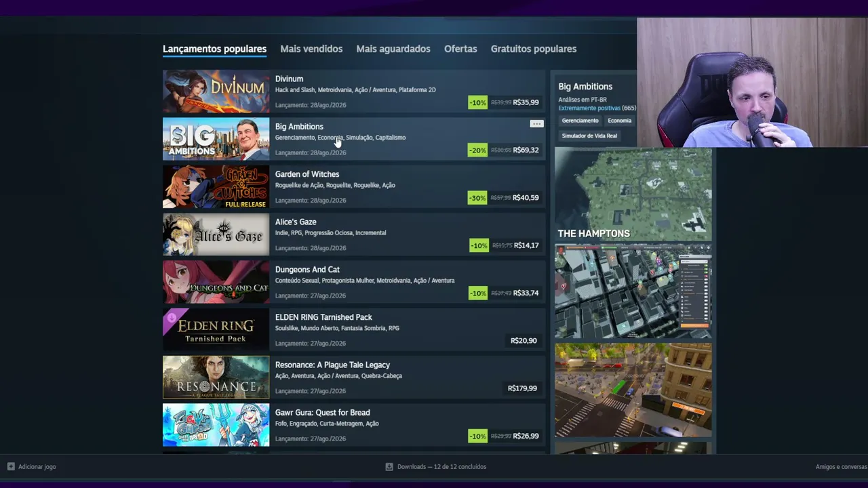This screenshot has height=488, width=868.
Task: Open the Big Ambitions title in the list
Action: pos(299,127)
